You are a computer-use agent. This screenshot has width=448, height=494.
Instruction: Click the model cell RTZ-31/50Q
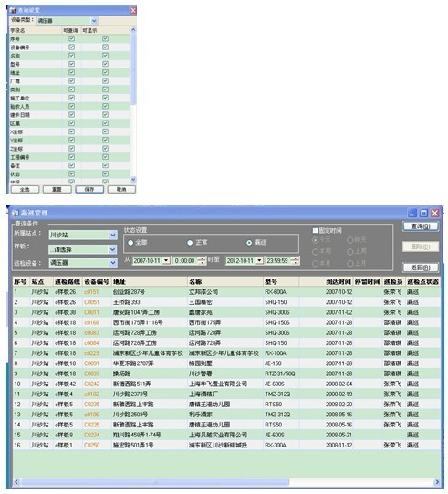pyautogui.click(x=280, y=373)
